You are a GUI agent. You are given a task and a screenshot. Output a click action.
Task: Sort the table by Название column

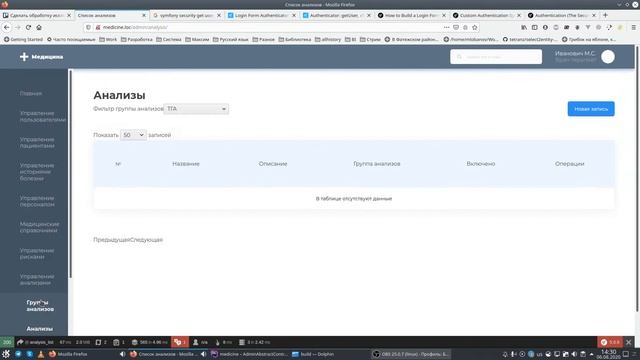coord(186,164)
